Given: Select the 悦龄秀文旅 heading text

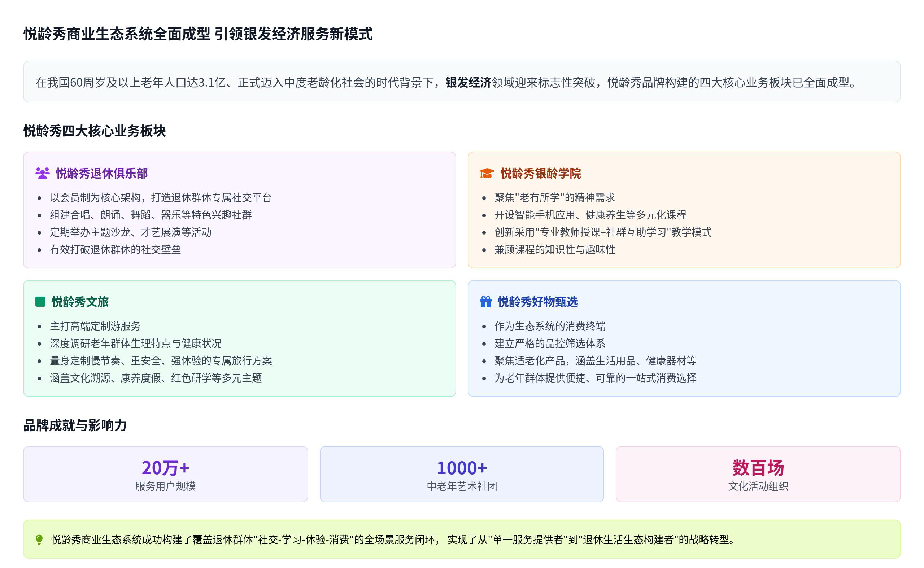Looking at the screenshot, I should click(80, 302).
